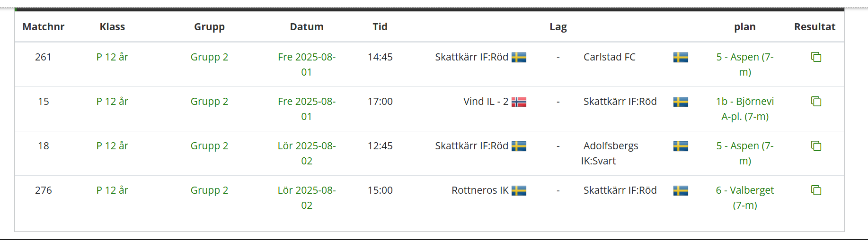This screenshot has width=868, height=240.
Task: Open result icon for match 276
Action: 816,190
